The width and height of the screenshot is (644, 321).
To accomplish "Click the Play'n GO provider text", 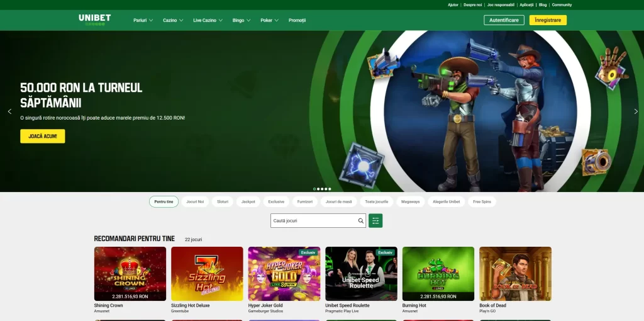I will click(488, 312).
